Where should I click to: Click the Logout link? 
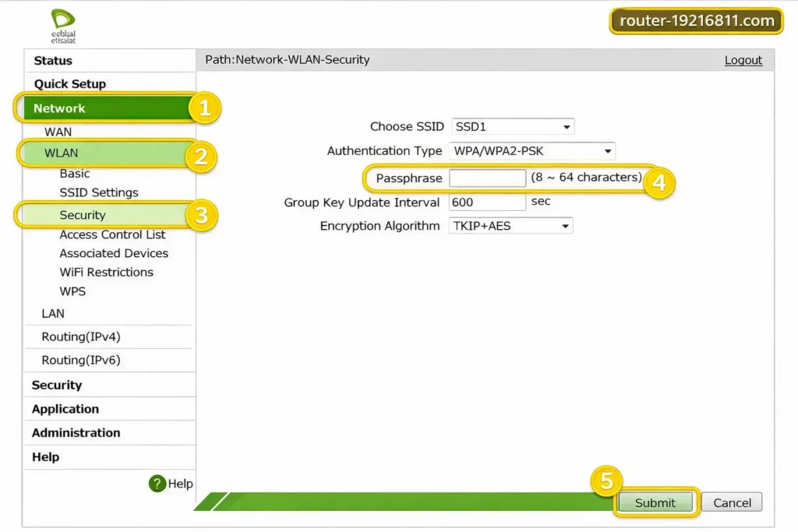pos(743,60)
